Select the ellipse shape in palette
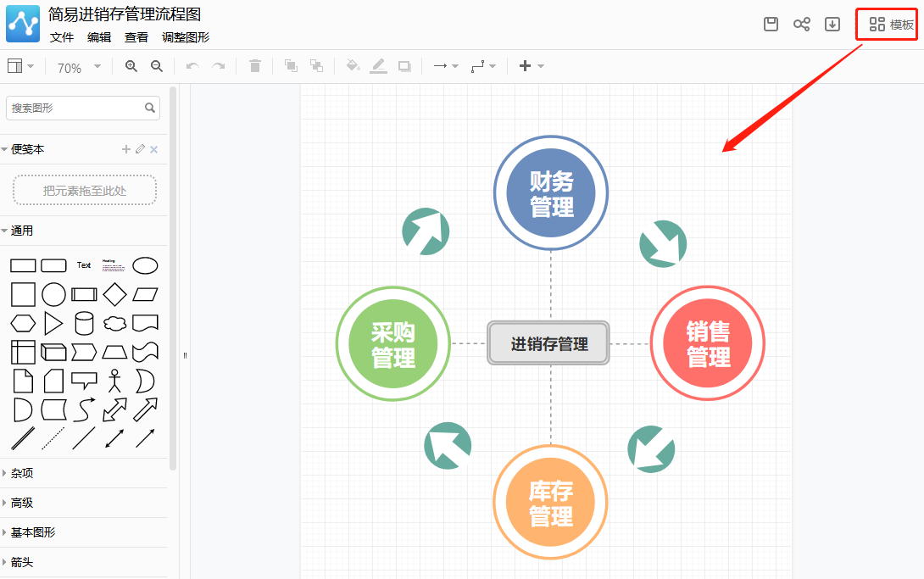Viewport: 924px width, 579px height. coord(145,265)
